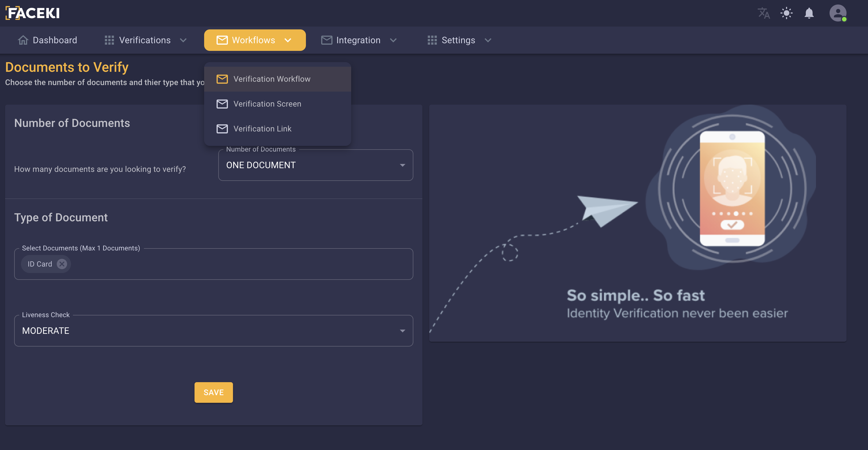Click the language translate icon
The height and width of the screenshot is (450, 868).
(764, 13)
